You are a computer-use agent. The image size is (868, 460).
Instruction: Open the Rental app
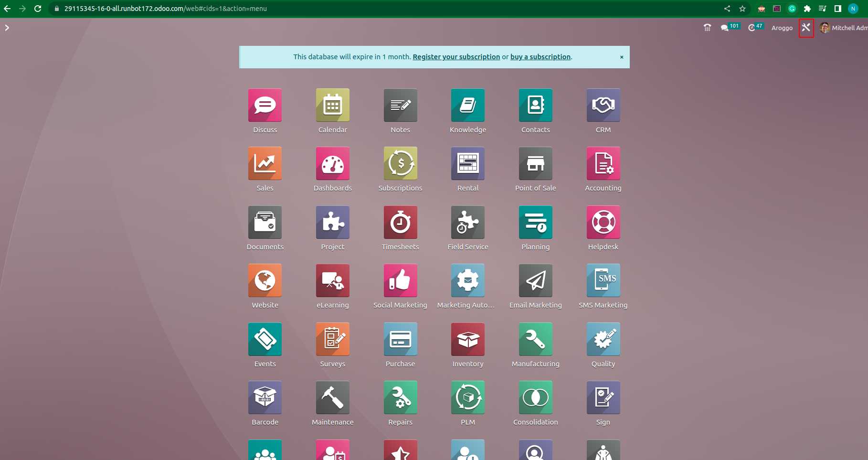click(468, 163)
